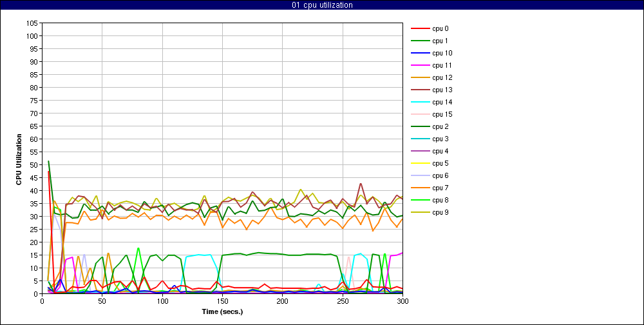Viewport: 644px width, 325px height.
Task: Click the cyan cpu 14 legend line
Action: [x=420, y=102]
